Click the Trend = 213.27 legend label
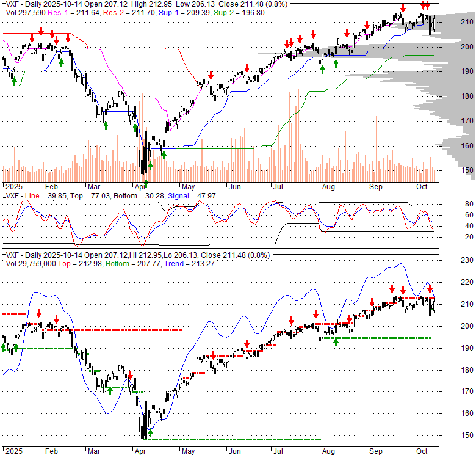 pos(189,264)
